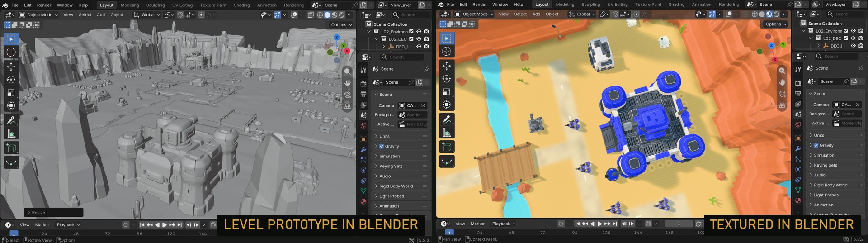Viewport: 868px width, 243px height.
Task: Expand the Units panel in the prototype window
Action: coord(401,136)
